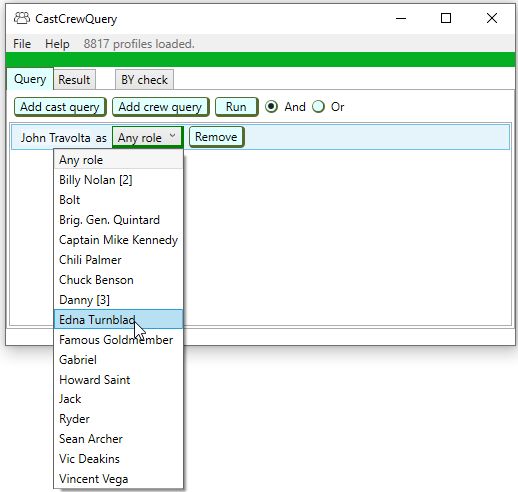Pick the Chuck Benson role
Viewport: 518px width, 492px height.
tap(118, 280)
